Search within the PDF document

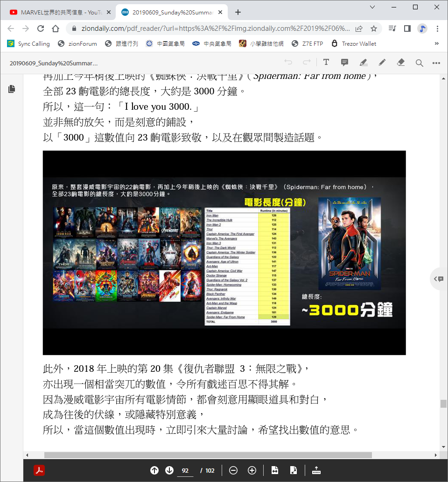pyautogui.click(x=419, y=63)
